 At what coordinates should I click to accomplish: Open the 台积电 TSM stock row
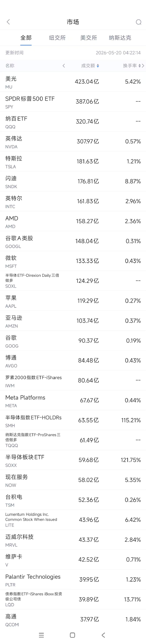click(x=73, y=500)
